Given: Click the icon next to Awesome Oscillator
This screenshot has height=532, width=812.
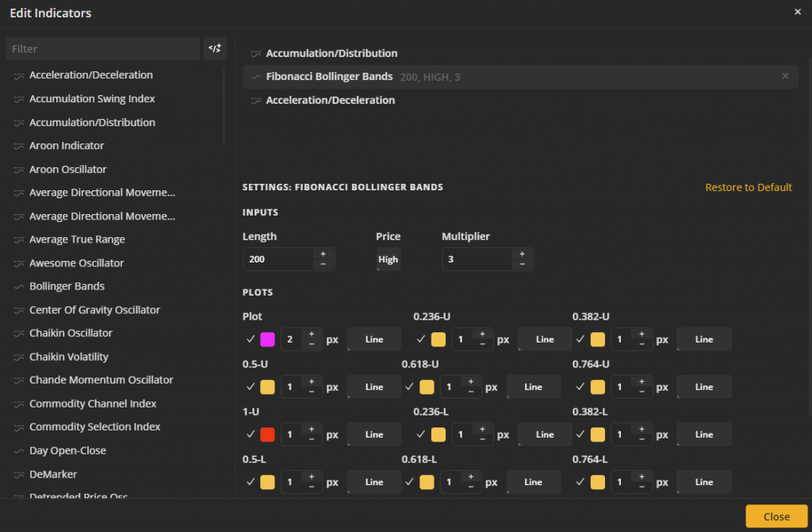Looking at the screenshot, I should pyautogui.click(x=18, y=262).
